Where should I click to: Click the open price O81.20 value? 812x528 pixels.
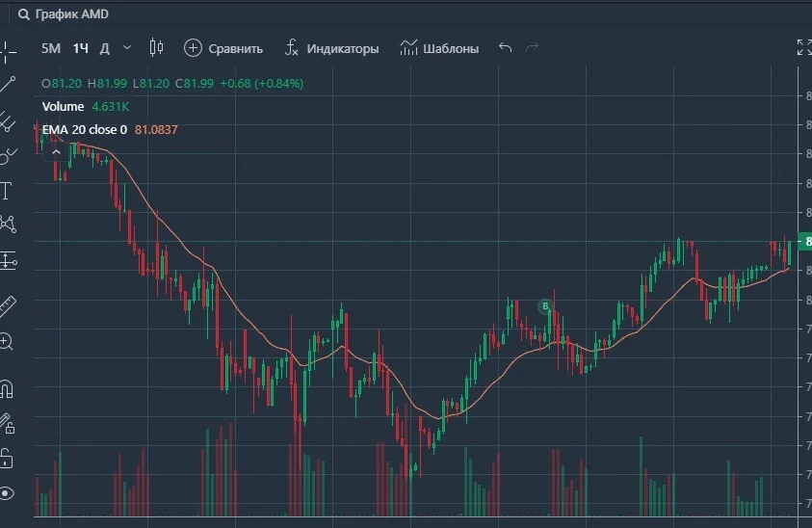[x=62, y=84]
